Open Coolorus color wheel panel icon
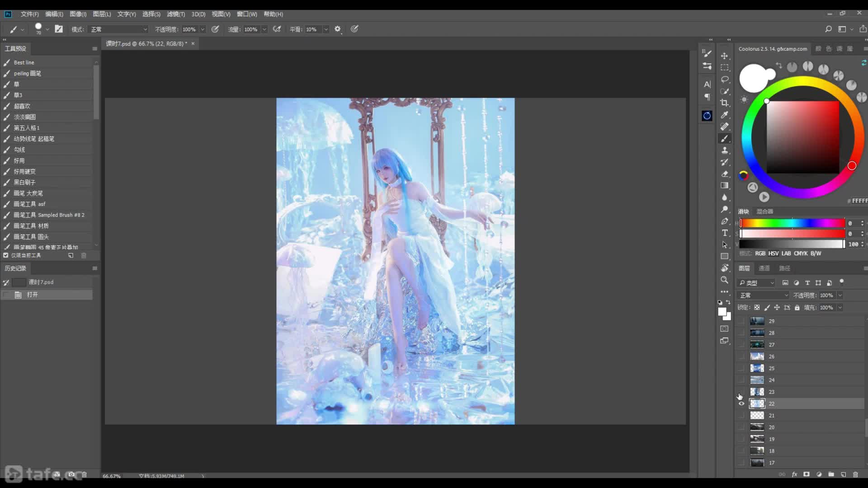The height and width of the screenshot is (488, 868). pyautogui.click(x=707, y=116)
